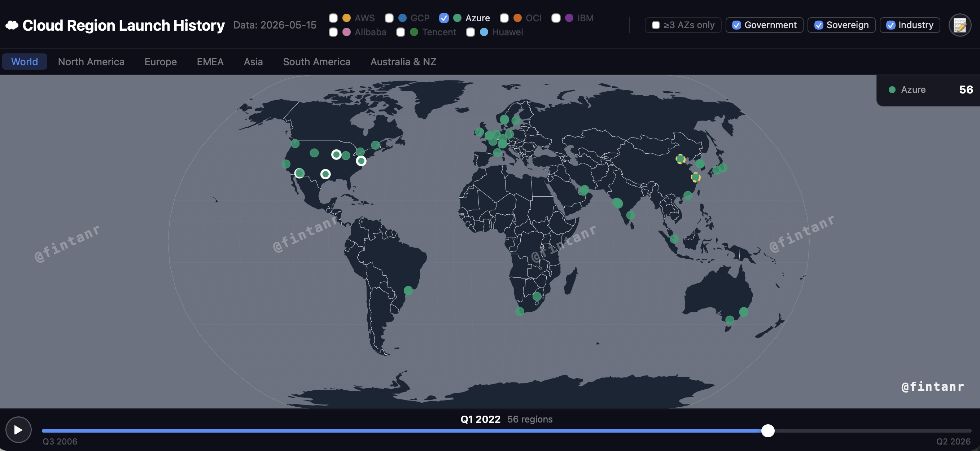
Task: Click the dashed yellow marker near Shanghai
Action: pyautogui.click(x=695, y=177)
